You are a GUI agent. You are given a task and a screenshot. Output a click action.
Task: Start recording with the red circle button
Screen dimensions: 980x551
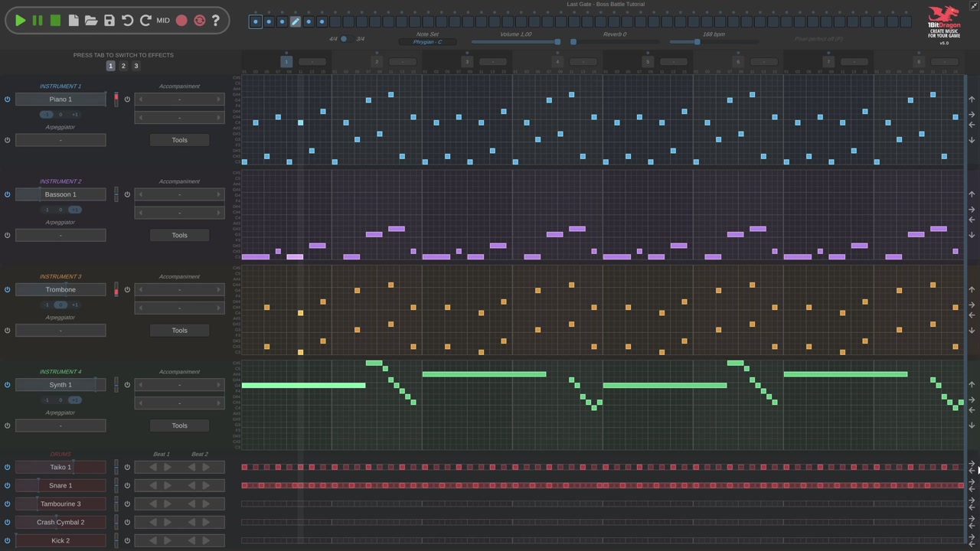(181, 21)
